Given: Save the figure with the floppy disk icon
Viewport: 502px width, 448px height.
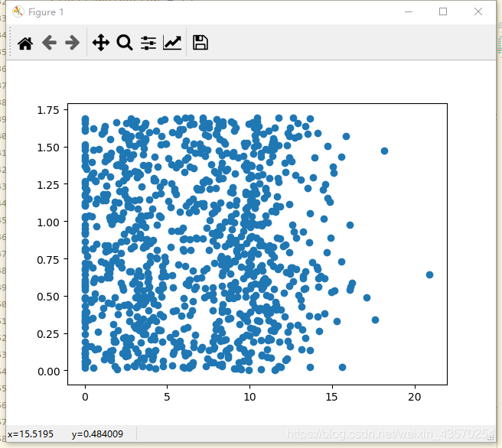Looking at the screenshot, I should (x=200, y=43).
